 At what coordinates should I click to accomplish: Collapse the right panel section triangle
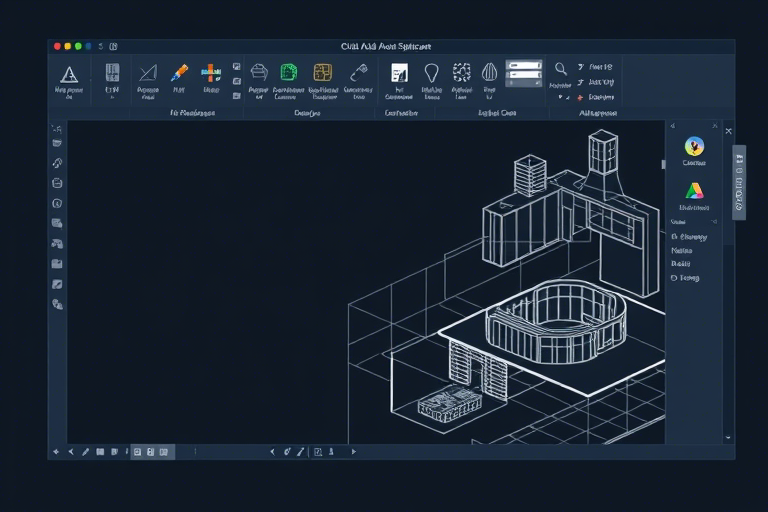(714, 221)
